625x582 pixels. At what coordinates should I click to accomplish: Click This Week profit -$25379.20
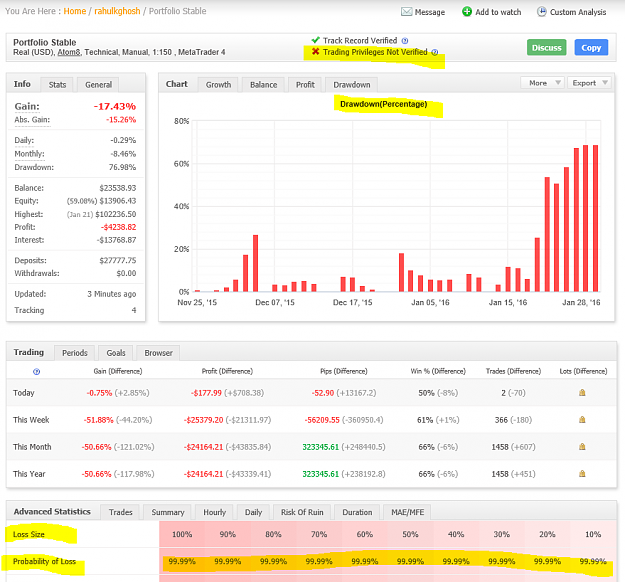click(x=203, y=420)
